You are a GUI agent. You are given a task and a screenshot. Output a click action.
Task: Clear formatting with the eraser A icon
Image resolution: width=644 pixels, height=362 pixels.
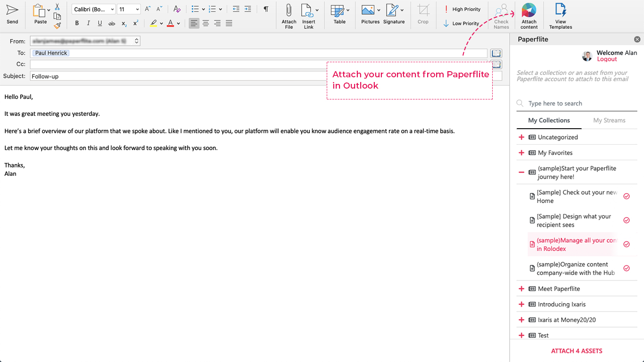[x=177, y=9]
